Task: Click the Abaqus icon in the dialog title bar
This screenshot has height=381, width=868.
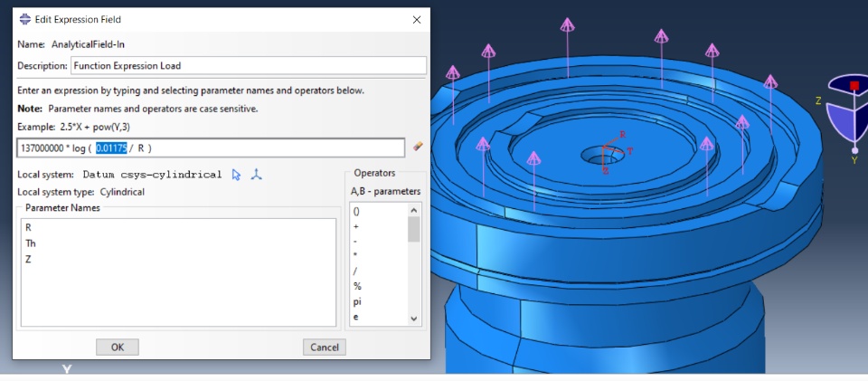Action: (25, 19)
